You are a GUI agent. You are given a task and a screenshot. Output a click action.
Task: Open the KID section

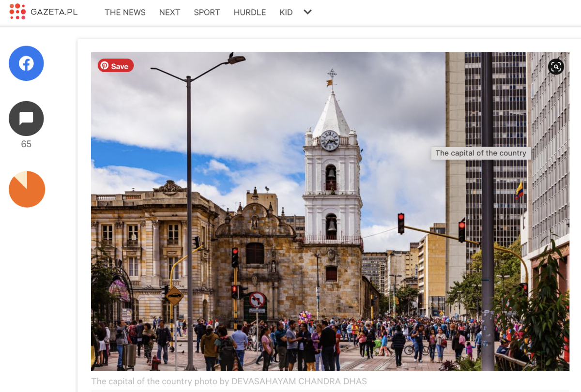286,13
